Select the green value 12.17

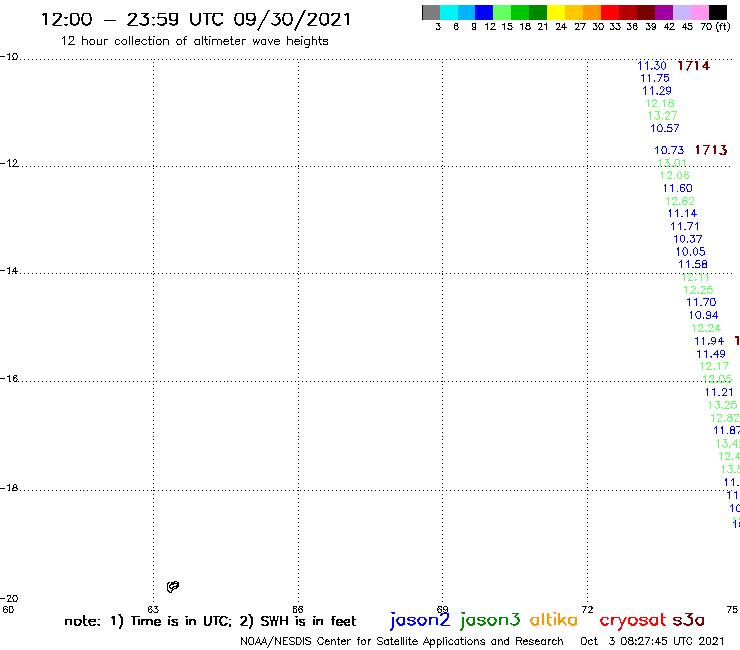714,366
